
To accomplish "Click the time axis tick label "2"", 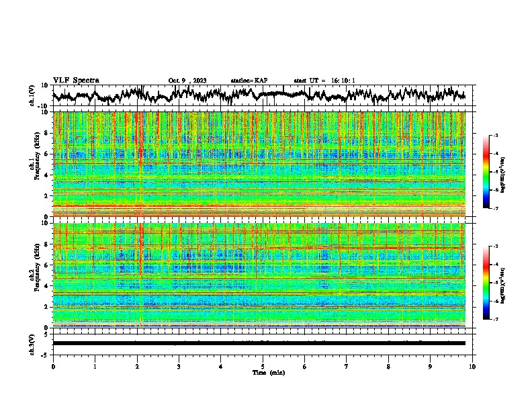I will point(137,367).
